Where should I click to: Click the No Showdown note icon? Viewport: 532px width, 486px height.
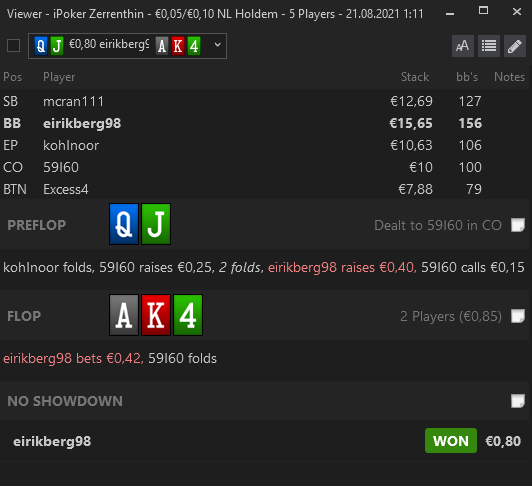518,401
